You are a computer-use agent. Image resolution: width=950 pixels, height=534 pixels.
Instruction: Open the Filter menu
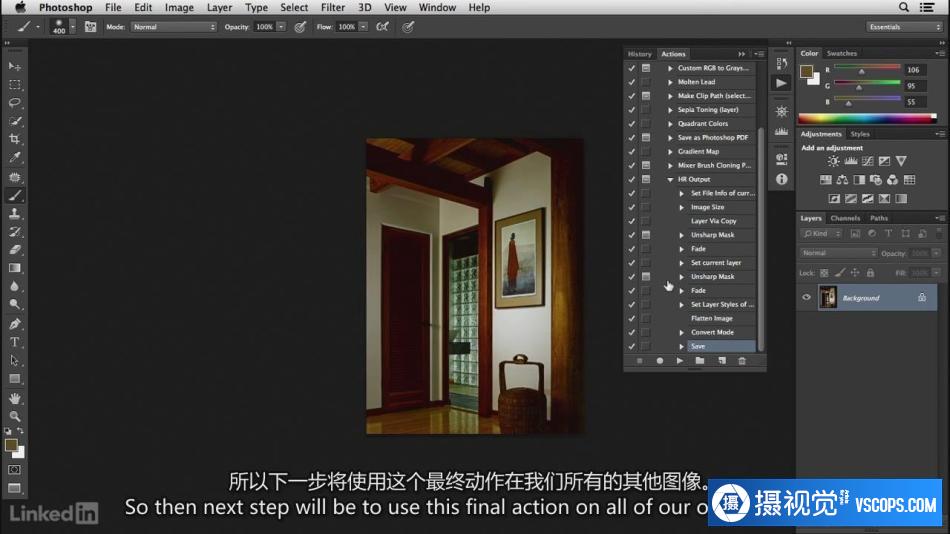click(333, 7)
